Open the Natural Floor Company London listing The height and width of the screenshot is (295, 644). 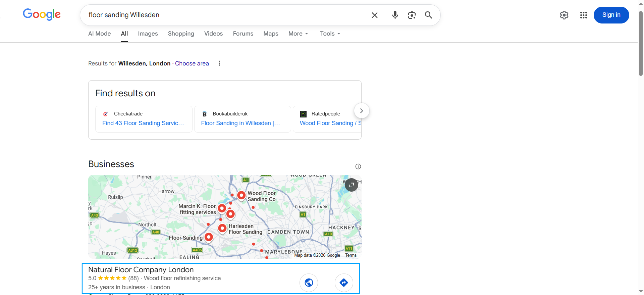(141, 270)
